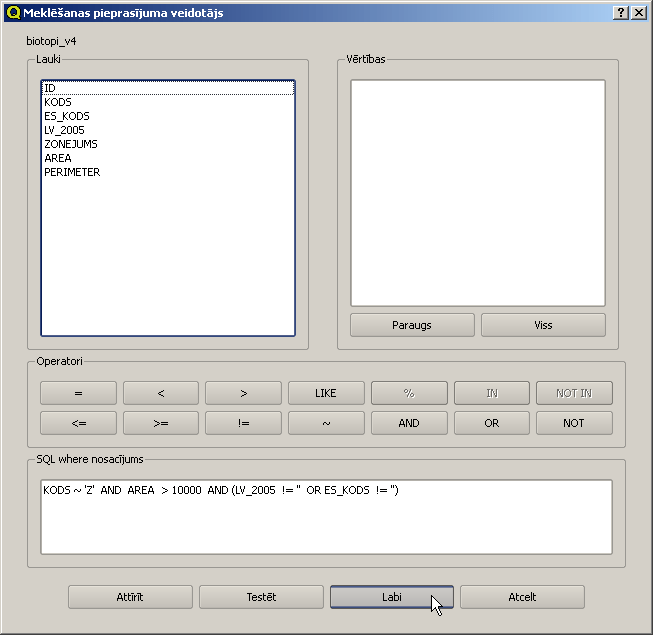Select the ID field in Lauki list
Viewport: 653px width, 635px height.
[x=168, y=88]
